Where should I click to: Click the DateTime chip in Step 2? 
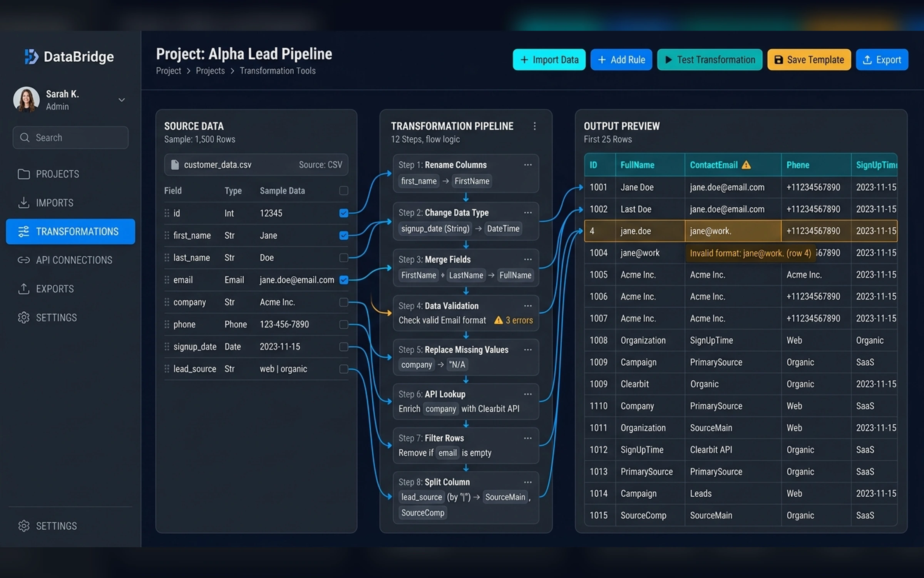click(x=503, y=229)
